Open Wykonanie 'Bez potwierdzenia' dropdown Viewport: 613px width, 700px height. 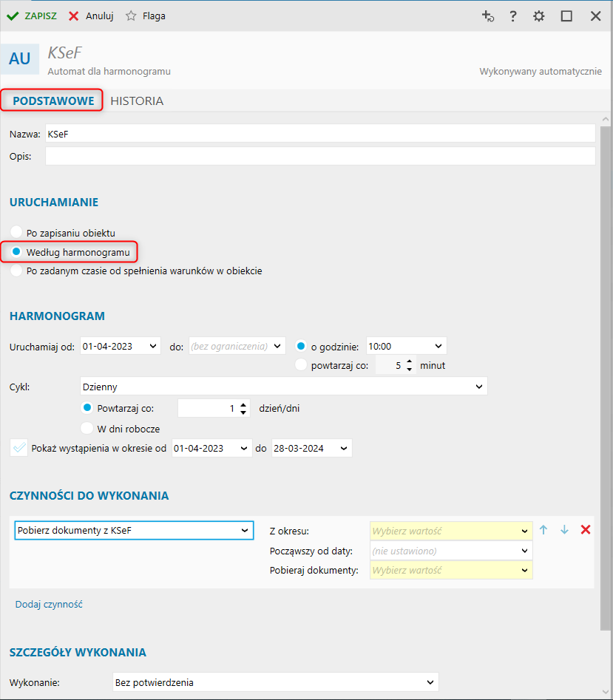click(x=430, y=682)
